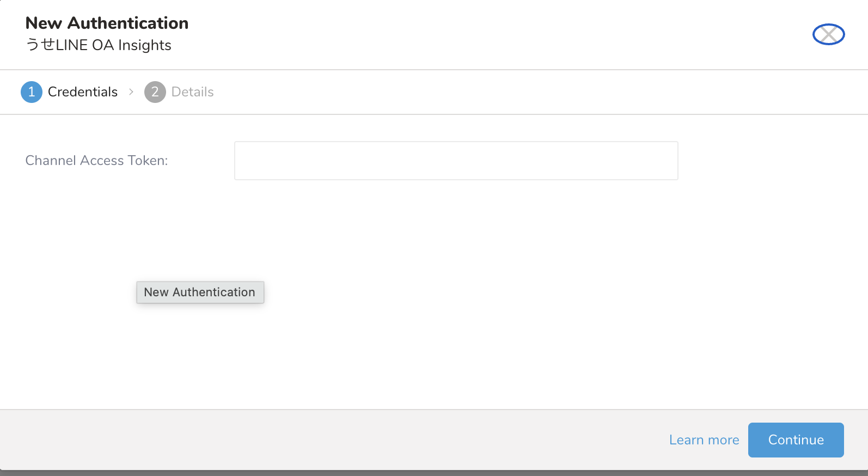This screenshot has height=476, width=868.
Task: Focus the Channel Access Token input field
Action: click(x=456, y=161)
